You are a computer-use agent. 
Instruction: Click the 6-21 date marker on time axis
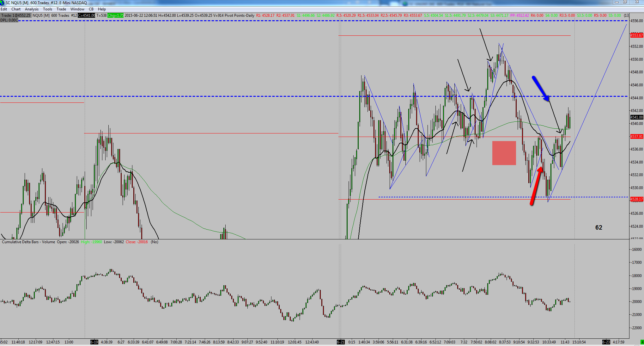point(341,342)
